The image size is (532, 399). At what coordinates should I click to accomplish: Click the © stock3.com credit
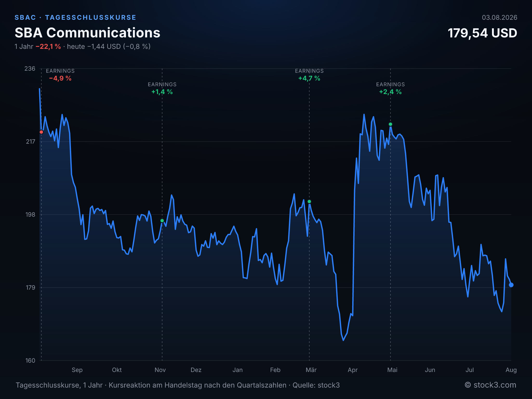click(490, 385)
